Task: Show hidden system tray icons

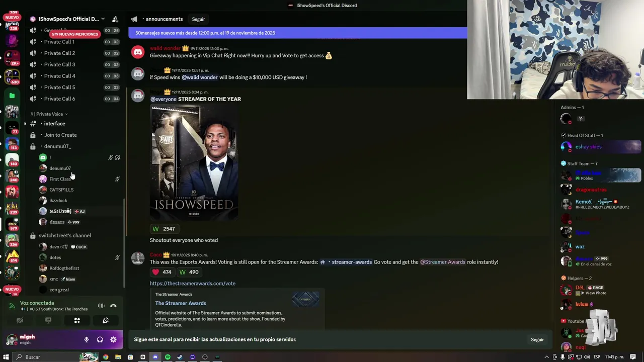Action: tap(547, 357)
